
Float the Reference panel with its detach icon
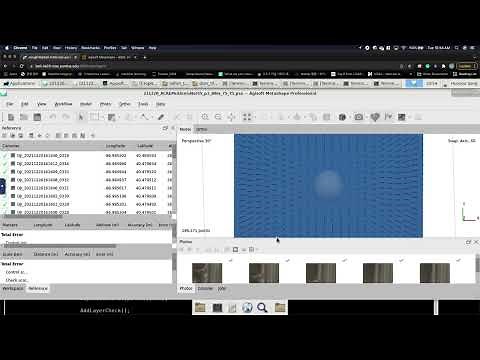[165, 128]
